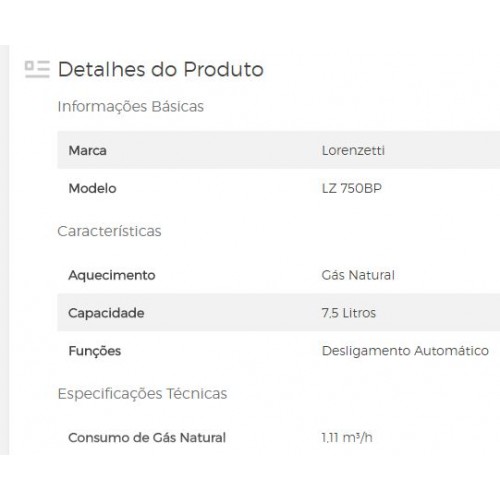The width and height of the screenshot is (500, 500).
Task: Select the Marca label
Action: click(x=88, y=151)
